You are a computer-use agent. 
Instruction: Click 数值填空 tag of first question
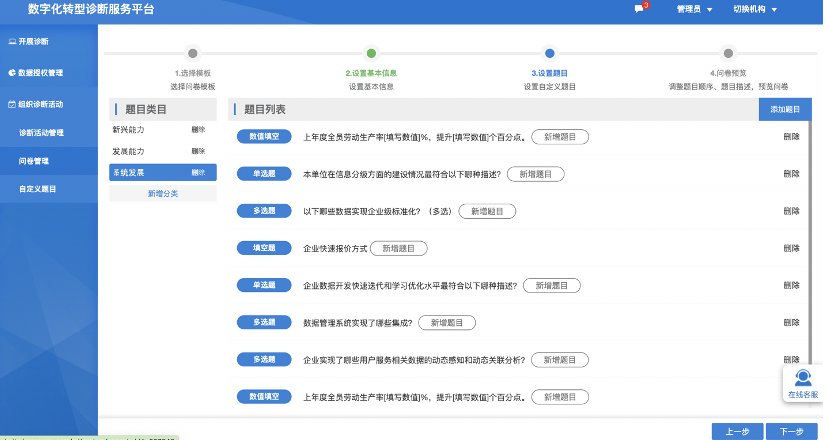(x=264, y=136)
